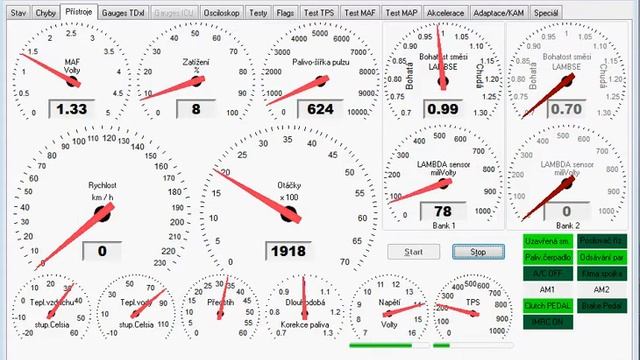
Task: Click the Tepl.vzduchu temperature gauge
Action: coord(51,308)
